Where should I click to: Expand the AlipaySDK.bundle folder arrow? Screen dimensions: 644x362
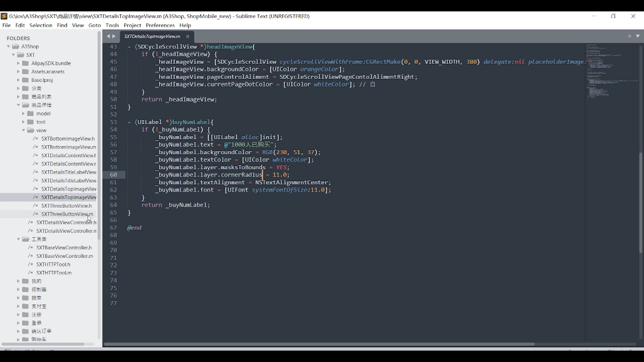pyautogui.click(x=18, y=63)
